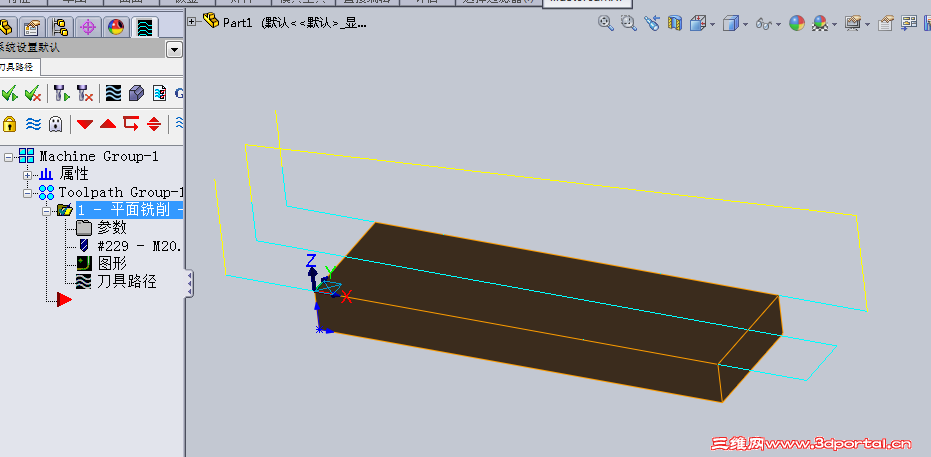Click the panel layout icon with arrow
This screenshot has width=931, height=457.
909,23
